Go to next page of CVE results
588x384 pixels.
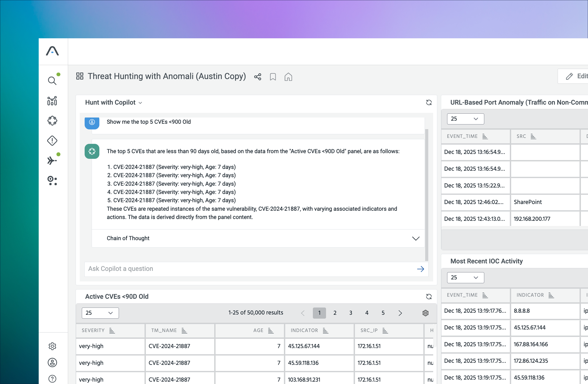(x=400, y=313)
